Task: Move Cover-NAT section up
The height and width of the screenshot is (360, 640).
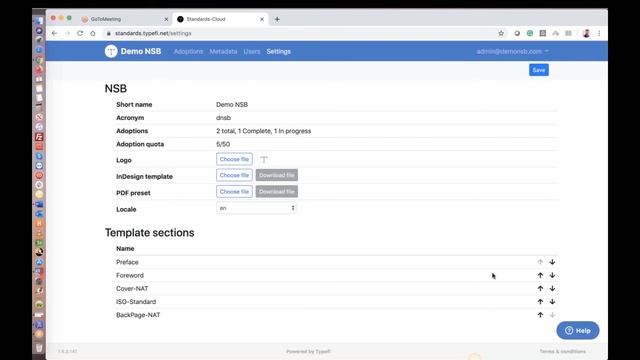Action: [540, 289]
